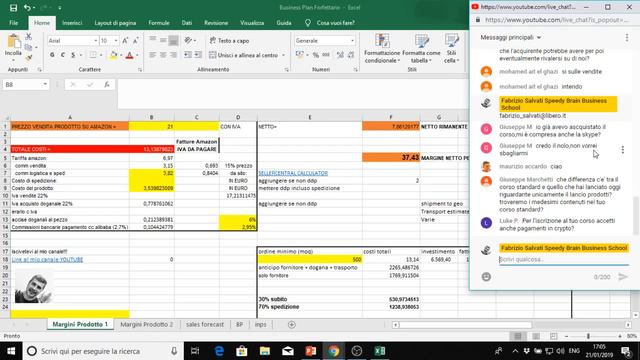This screenshot has height=360, width=640.
Task: Open Microsoft Edge from taskbar
Action: pos(219,351)
